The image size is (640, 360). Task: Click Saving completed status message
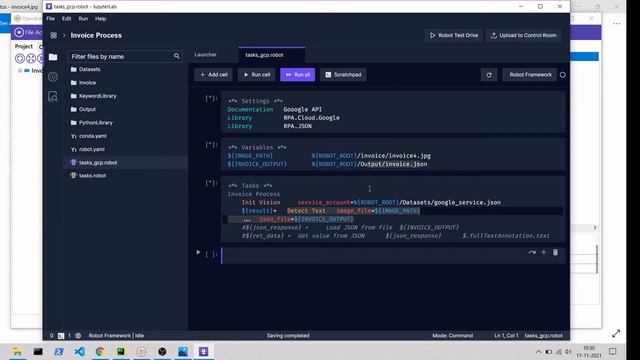tap(288, 336)
